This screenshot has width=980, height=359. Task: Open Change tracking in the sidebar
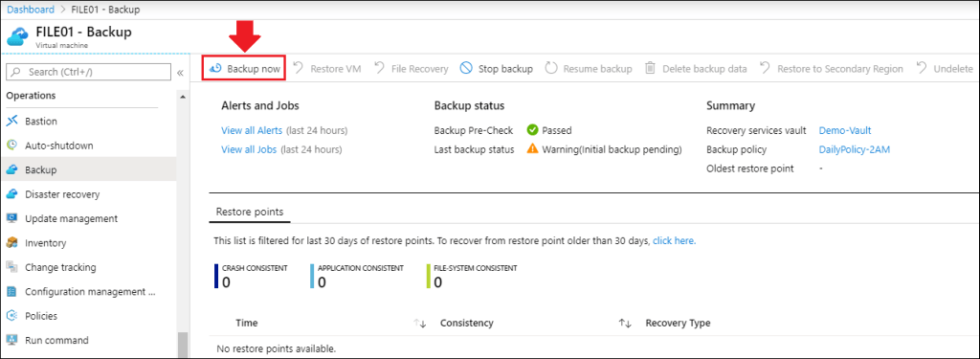(60, 267)
